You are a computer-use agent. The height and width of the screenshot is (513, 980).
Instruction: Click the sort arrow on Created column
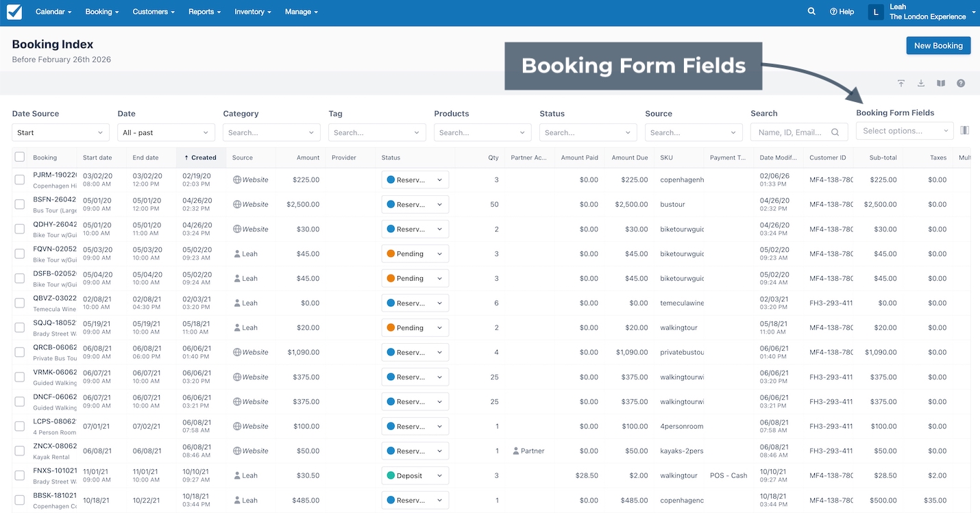click(186, 158)
